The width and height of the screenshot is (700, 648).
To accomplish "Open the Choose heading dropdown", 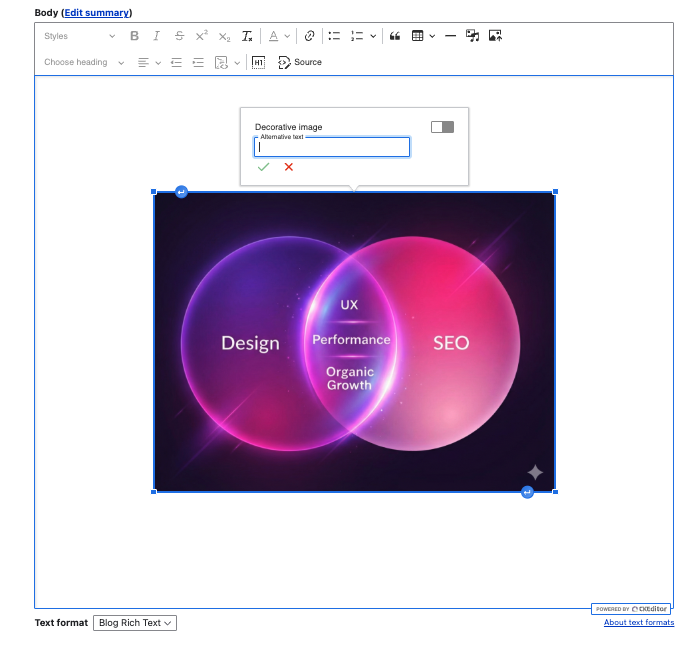I will [84, 62].
